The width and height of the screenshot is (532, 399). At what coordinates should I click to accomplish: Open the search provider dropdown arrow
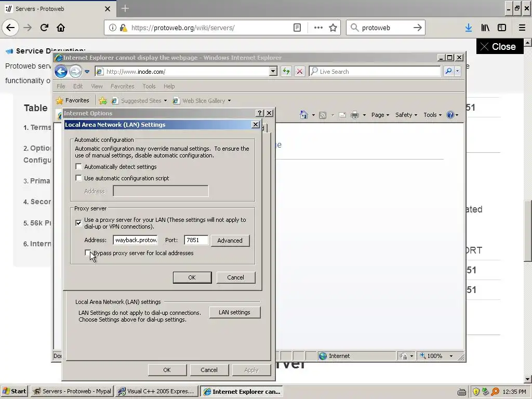pos(458,71)
